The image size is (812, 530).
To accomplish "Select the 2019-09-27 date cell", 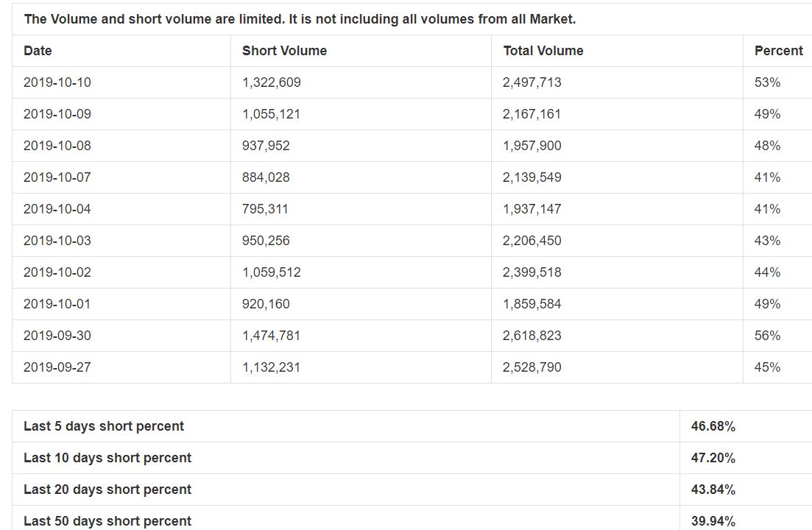I will 57,367.
